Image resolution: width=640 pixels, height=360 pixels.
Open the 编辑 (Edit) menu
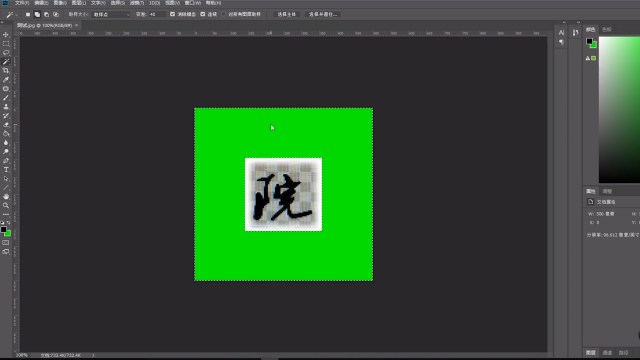[x=41, y=3]
